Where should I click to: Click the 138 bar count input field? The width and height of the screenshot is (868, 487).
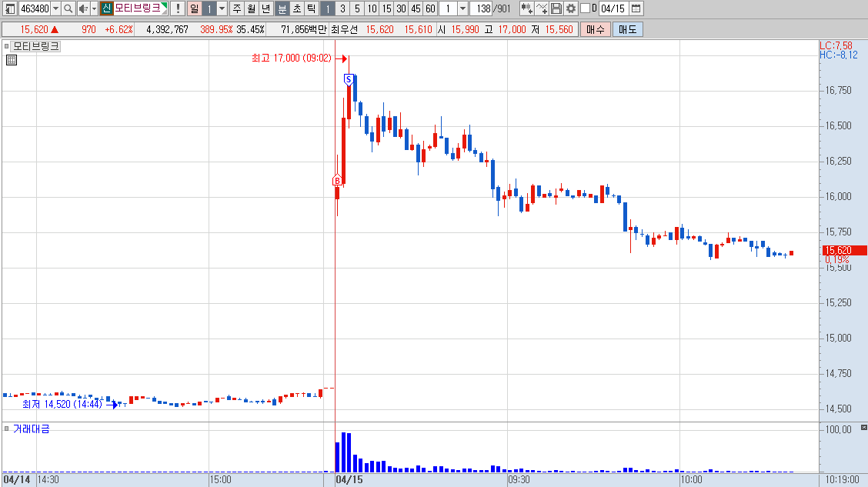click(x=483, y=8)
